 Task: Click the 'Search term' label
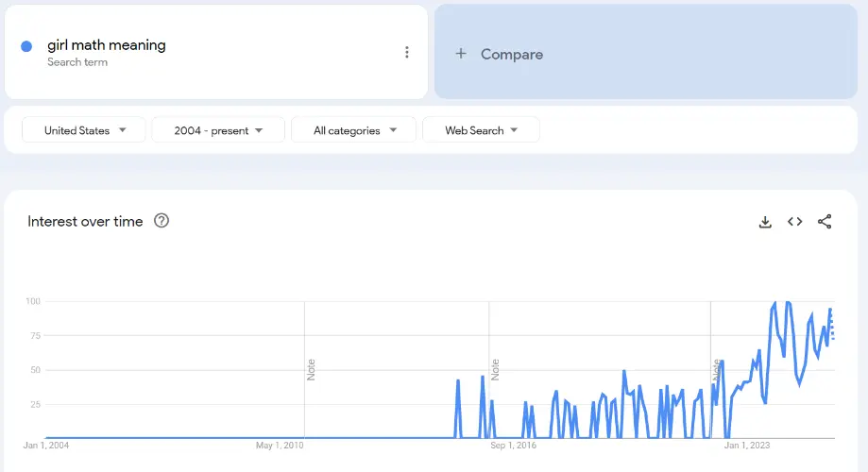pos(77,62)
